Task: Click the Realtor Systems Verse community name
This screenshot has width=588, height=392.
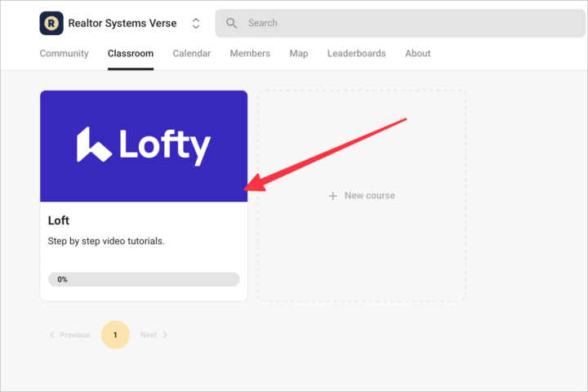Action: (x=122, y=23)
